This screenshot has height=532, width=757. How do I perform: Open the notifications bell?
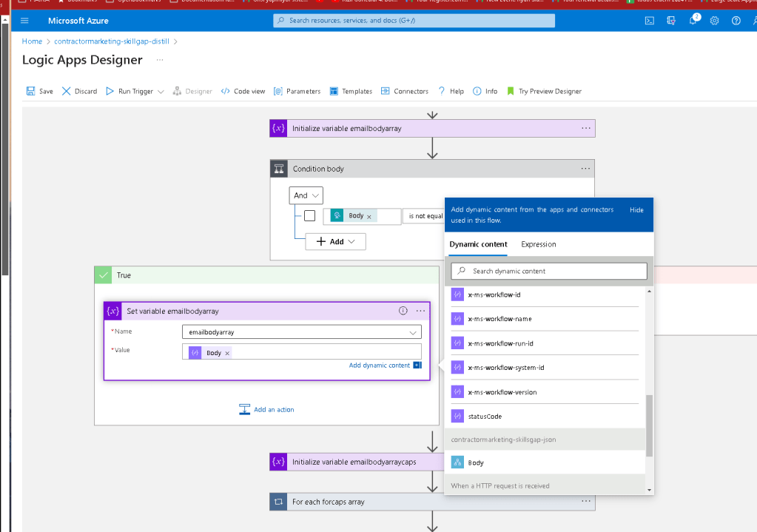693,20
